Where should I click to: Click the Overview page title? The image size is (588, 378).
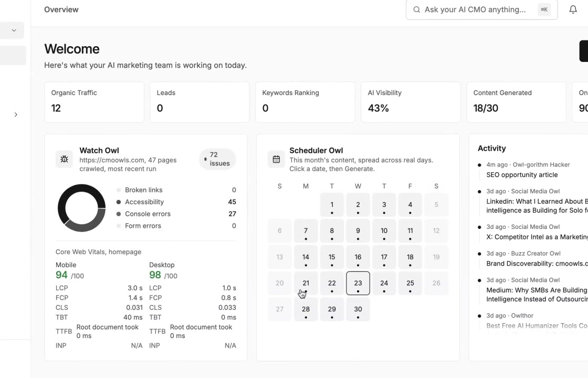[x=61, y=10]
